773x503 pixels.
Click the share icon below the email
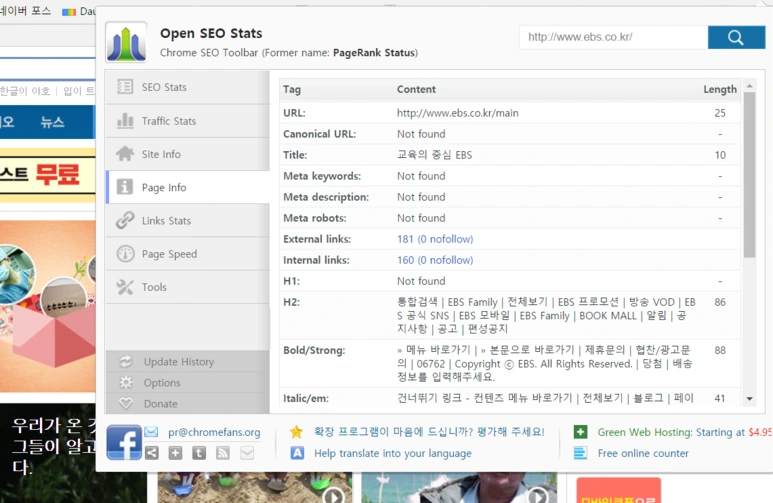click(151, 453)
